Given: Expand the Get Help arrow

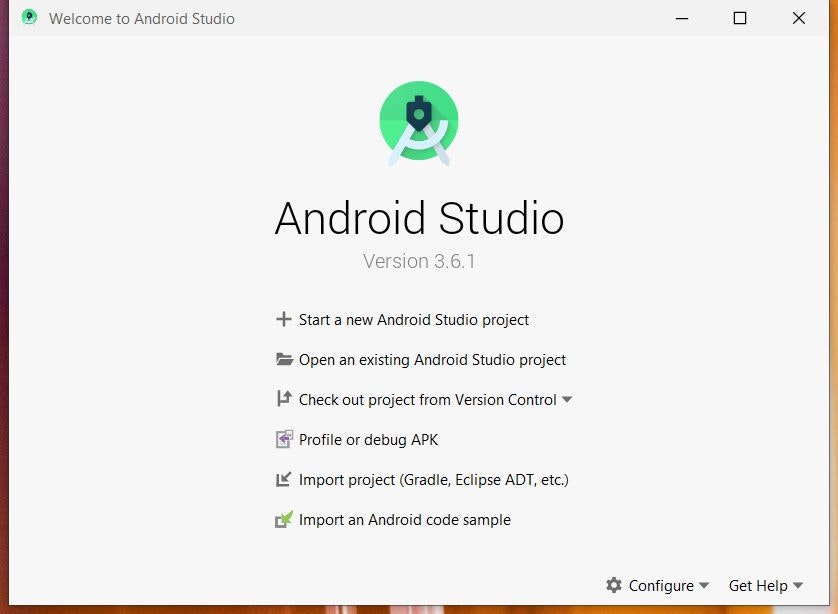Looking at the screenshot, I should point(798,586).
